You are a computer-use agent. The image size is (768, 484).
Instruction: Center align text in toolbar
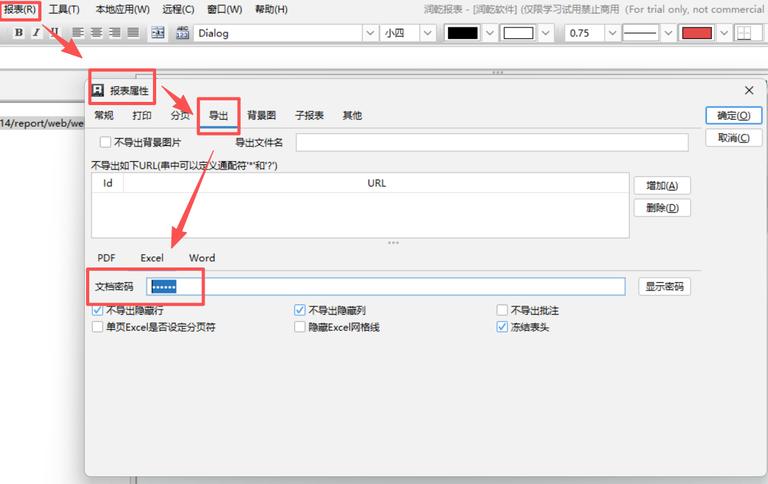[x=96, y=32]
